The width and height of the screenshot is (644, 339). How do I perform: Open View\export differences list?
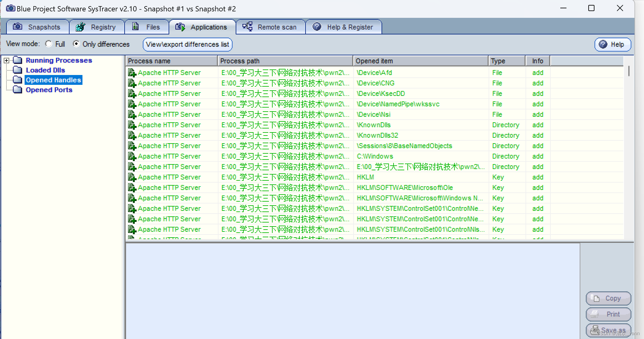pos(187,44)
